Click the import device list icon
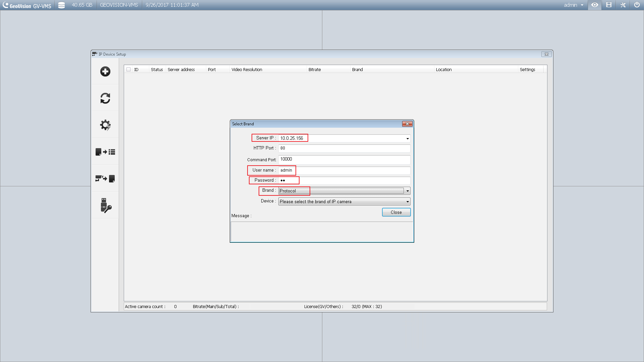Screen dimensions: 644x362 105,152
